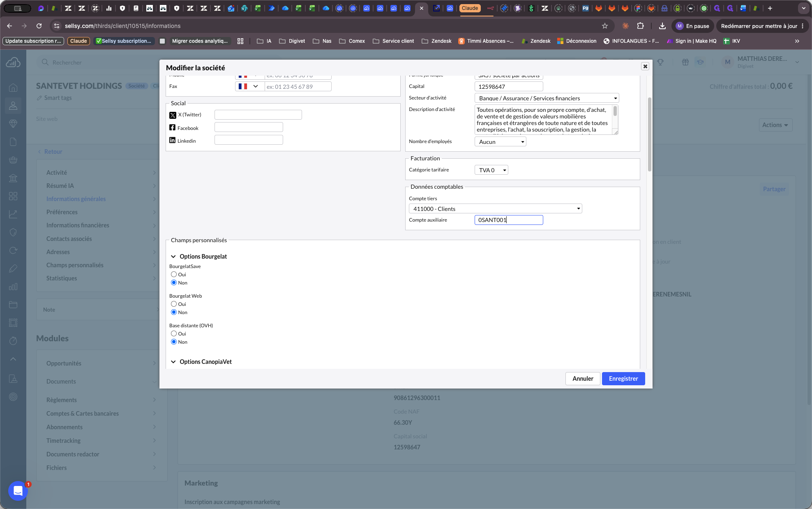Focus the Capital input field
Viewport: 812px width, 509px height.
[509, 87]
